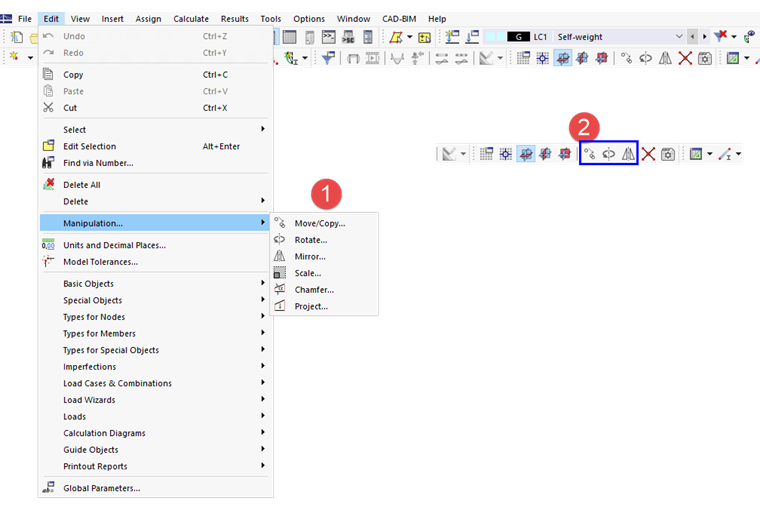Click filter with red X icon
The image size is (760, 514).
[x=720, y=36]
